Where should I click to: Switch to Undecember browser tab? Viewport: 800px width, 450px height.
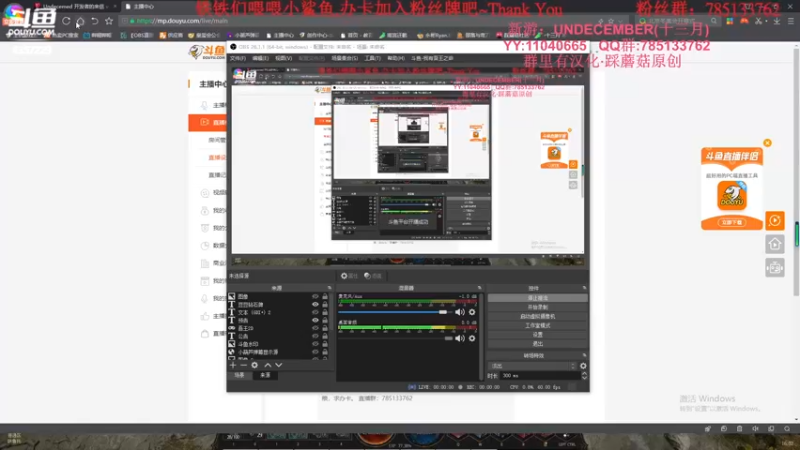coord(77,7)
